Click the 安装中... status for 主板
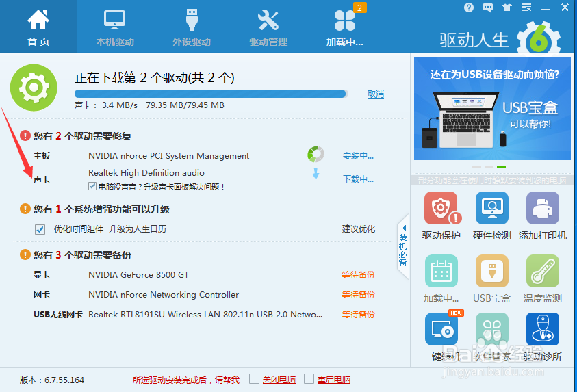The width and height of the screenshot is (577, 392). pyautogui.click(x=358, y=156)
